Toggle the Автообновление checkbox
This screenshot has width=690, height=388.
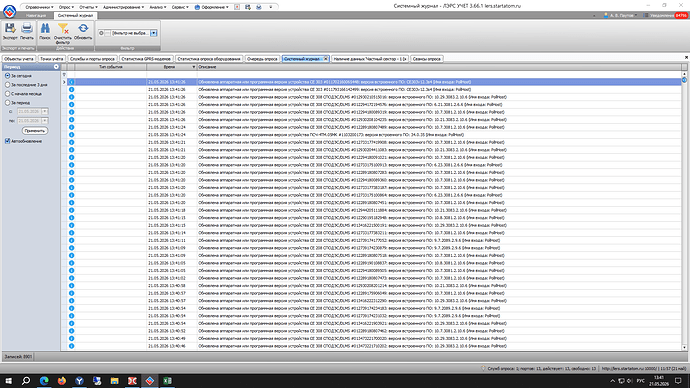(7, 141)
